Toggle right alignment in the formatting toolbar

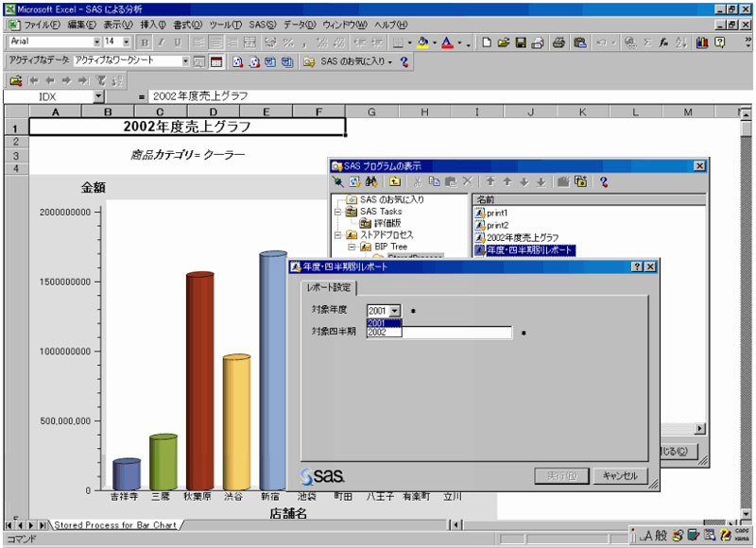pos(232,43)
